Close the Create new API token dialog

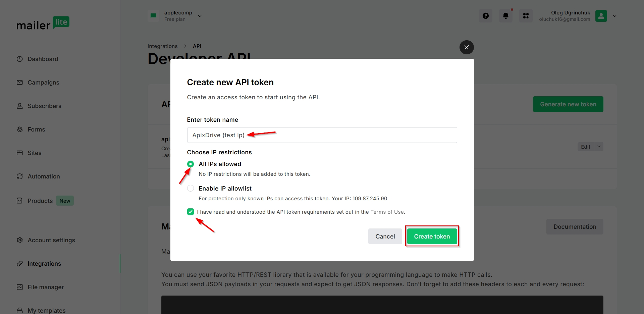pyautogui.click(x=467, y=47)
